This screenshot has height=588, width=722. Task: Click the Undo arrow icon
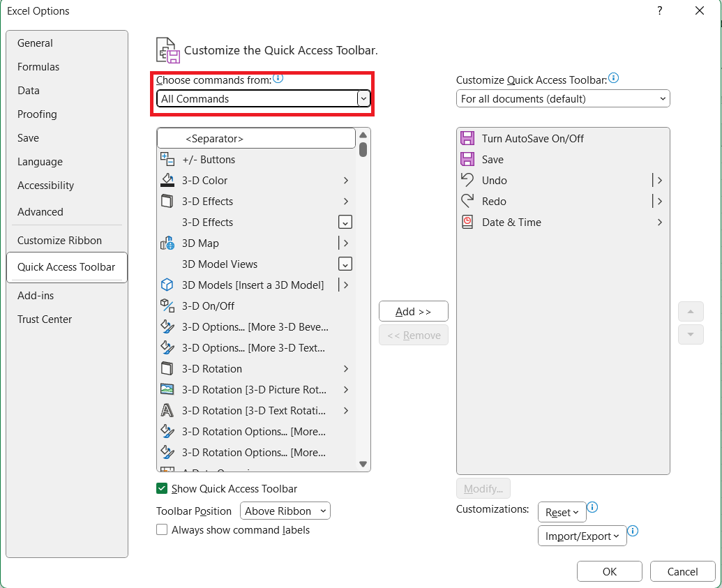[x=467, y=180]
